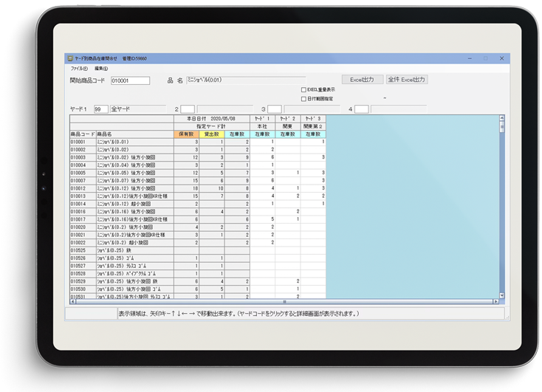Click the ヤード 3 header cell
The height and width of the screenshot is (392, 542).
pos(313,119)
